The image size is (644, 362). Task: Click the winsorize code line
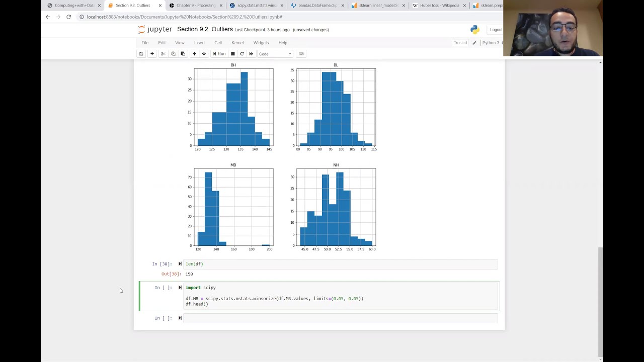tap(274, 299)
